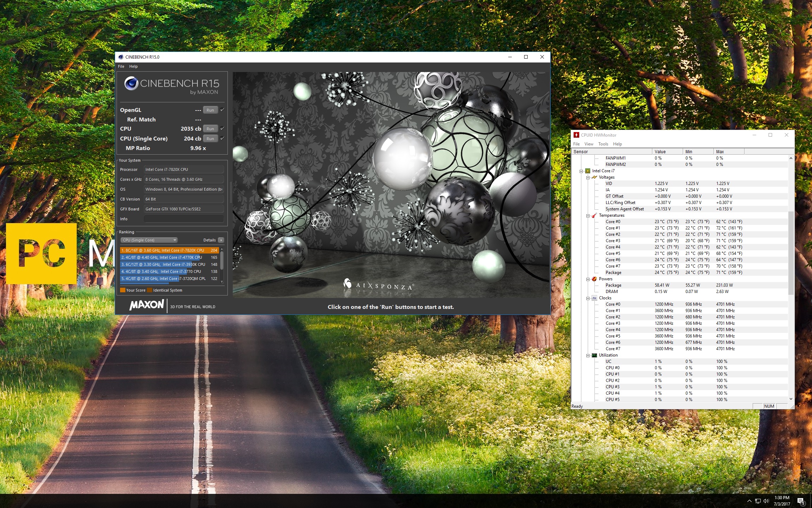812x508 pixels.
Task: Click the volume speaker tray icon
Action: click(766, 501)
